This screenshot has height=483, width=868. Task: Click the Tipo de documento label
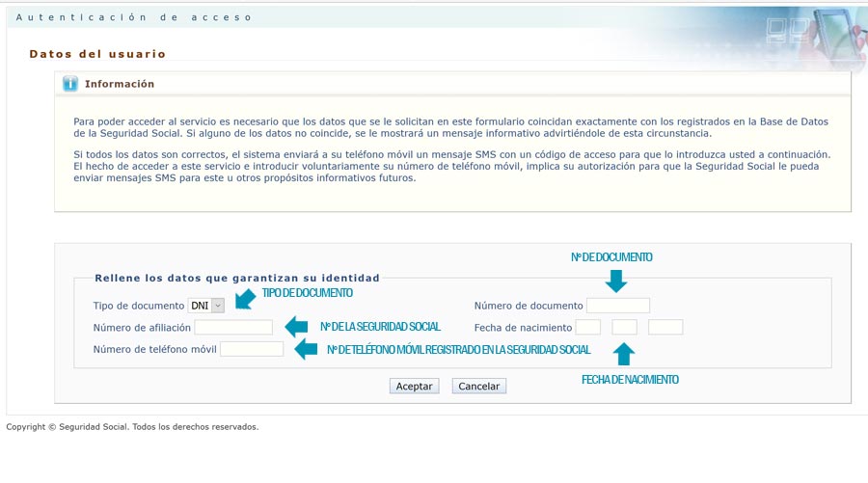(x=138, y=306)
